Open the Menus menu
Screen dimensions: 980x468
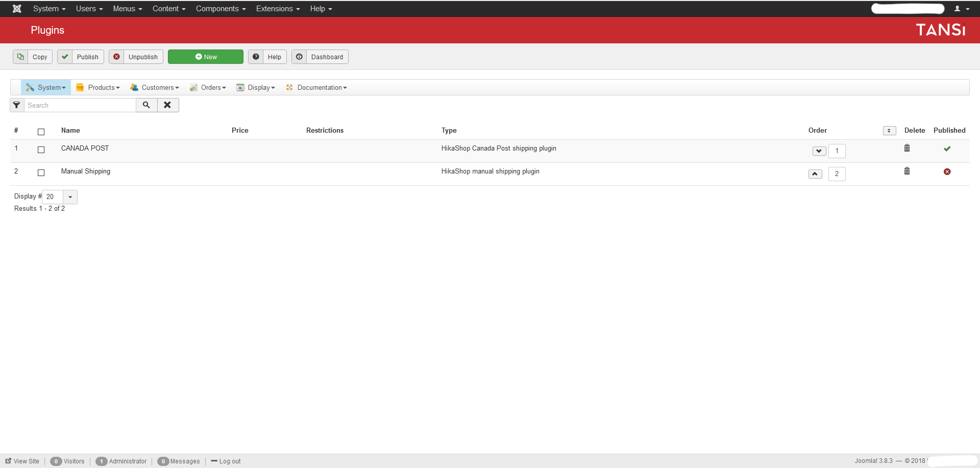(128, 9)
